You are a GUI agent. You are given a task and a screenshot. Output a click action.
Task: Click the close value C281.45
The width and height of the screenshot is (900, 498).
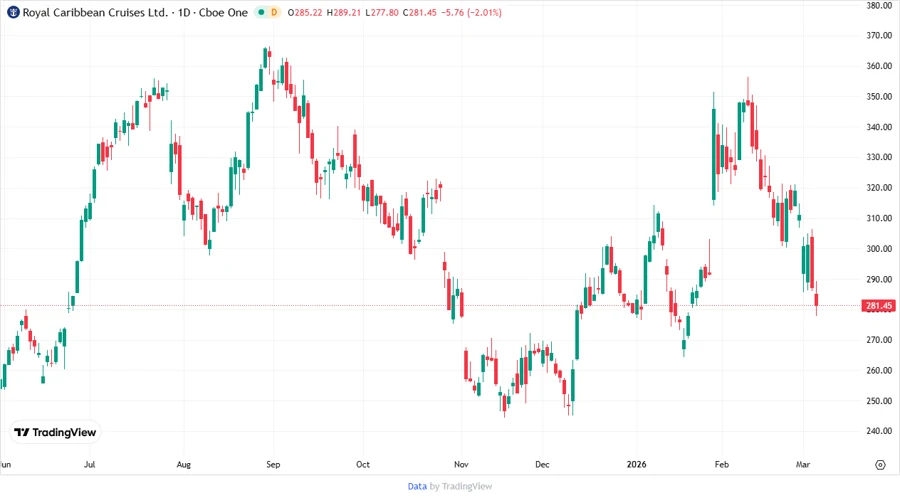(420, 12)
